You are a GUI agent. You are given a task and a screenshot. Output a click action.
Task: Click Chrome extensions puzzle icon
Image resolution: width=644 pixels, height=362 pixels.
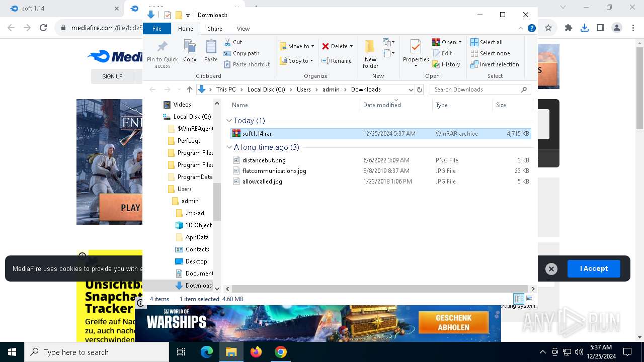point(569,28)
